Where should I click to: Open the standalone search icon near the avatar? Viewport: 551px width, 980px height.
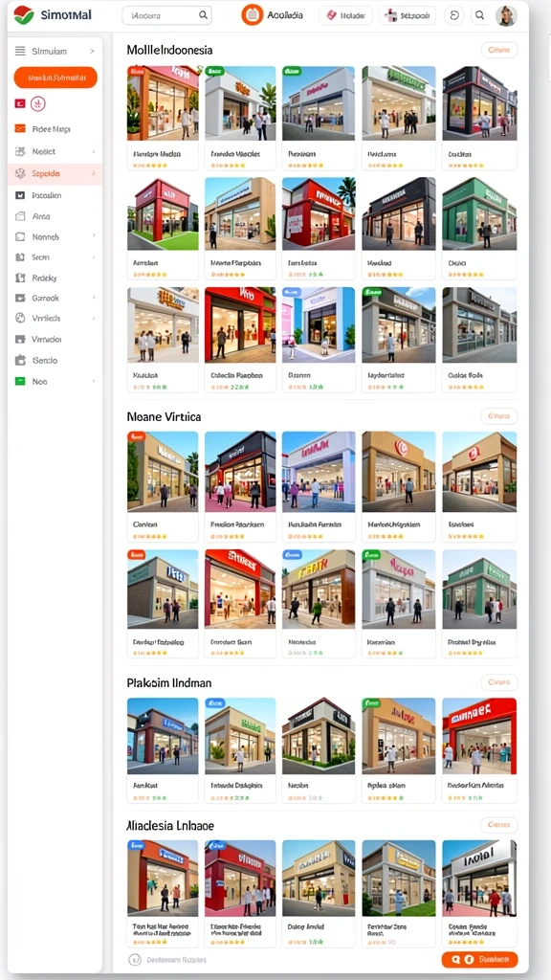[x=479, y=15]
